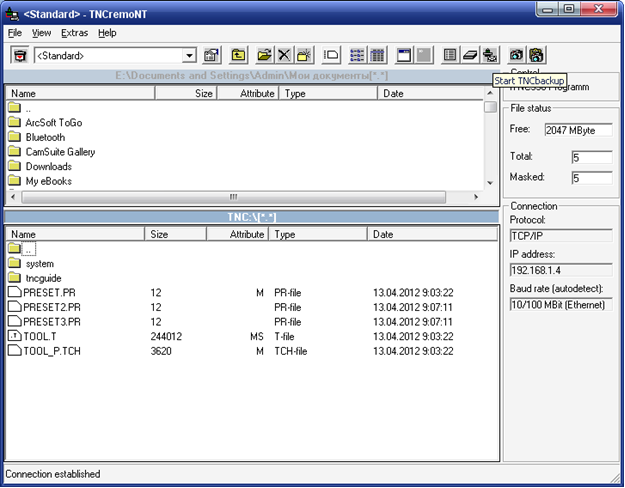Click the horizontal scrollbar of local pane
This screenshot has width=625, height=488.
point(234,197)
